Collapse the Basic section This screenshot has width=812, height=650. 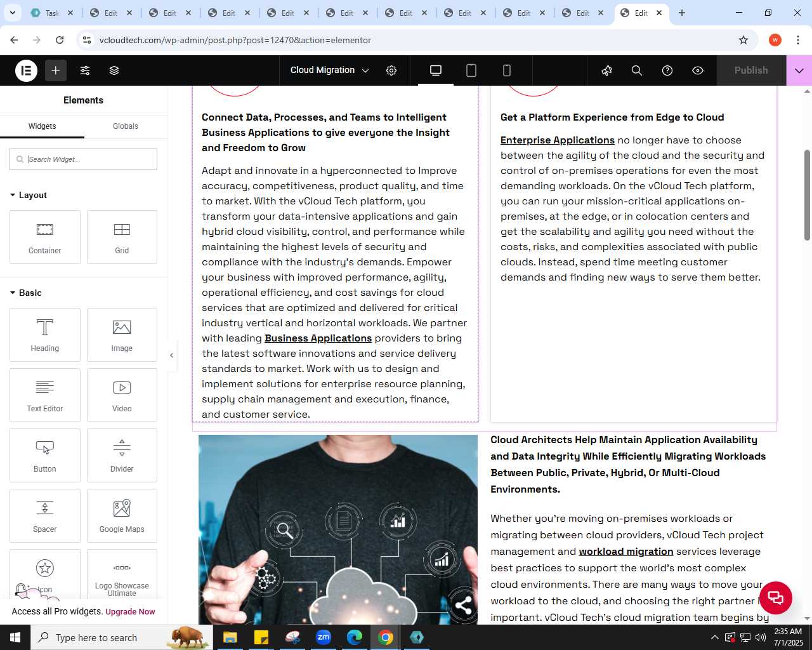(x=26, y=293)
